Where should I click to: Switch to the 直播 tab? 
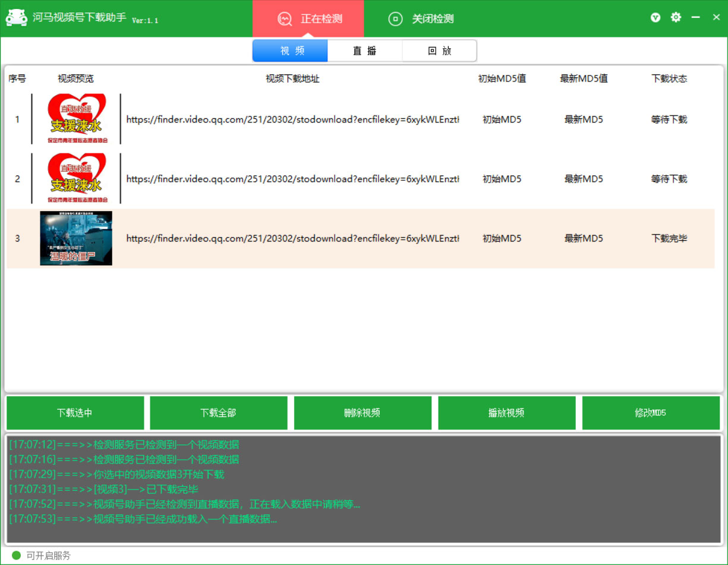tap(364, 51)
